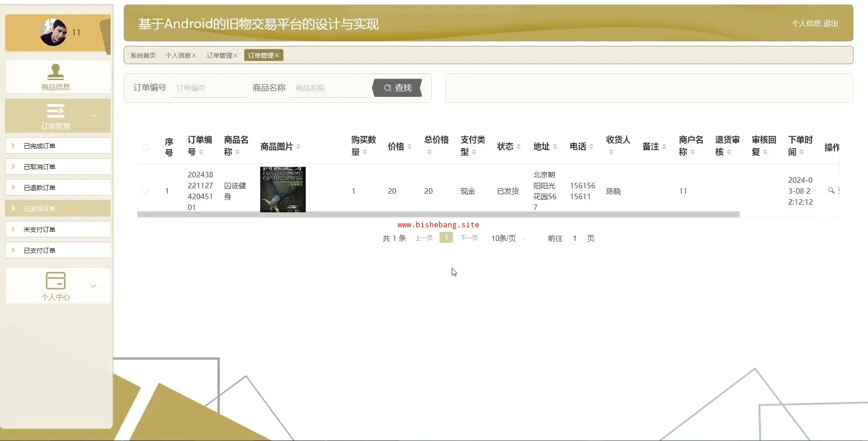Open the 已退款订单 submenu item
The width and height of the screenshot is (868, 441).
58,188
